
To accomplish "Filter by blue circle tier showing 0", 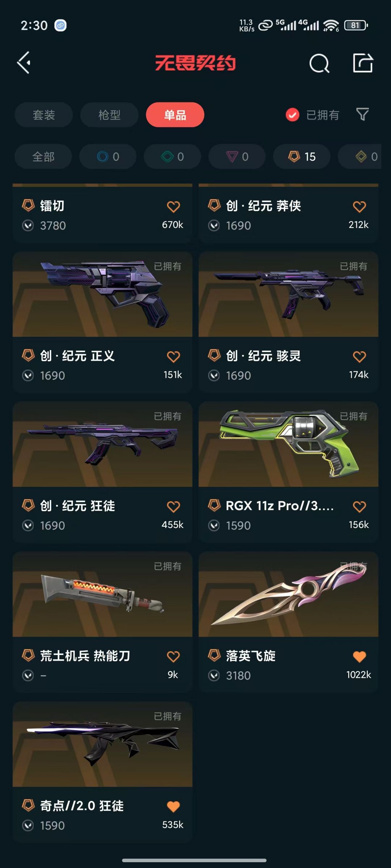I will point(108,157).
